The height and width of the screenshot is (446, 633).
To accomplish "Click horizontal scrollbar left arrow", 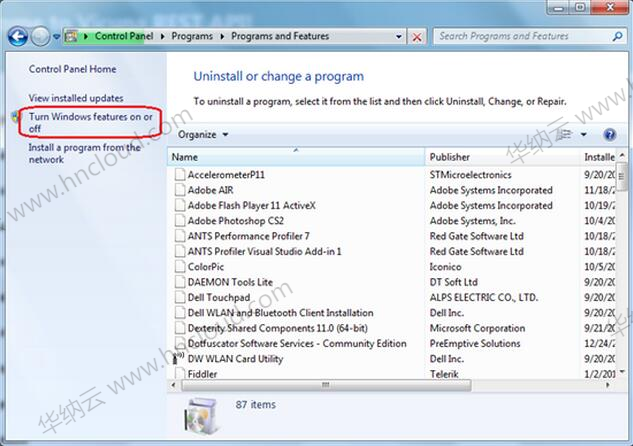I will point(174,385).
